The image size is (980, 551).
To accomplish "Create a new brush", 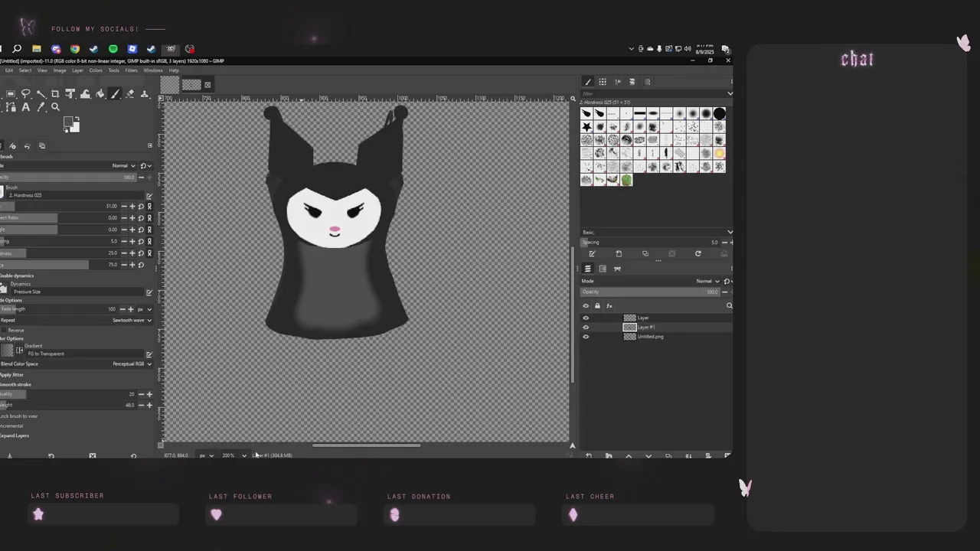I will (x=619, y=254).
